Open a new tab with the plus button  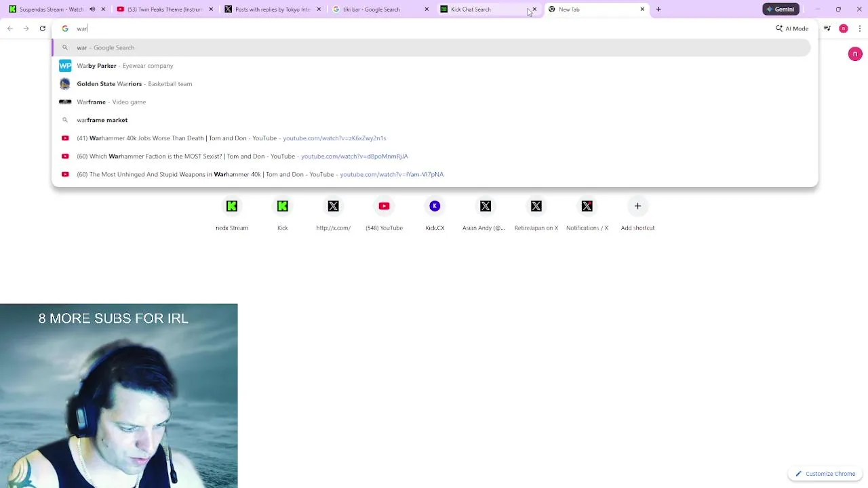point(658,9)
